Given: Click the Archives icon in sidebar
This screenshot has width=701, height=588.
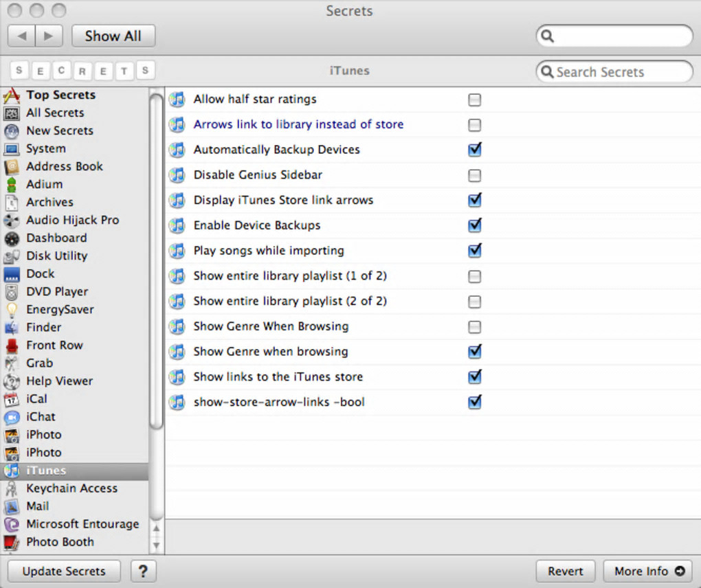Looking at the screenshot, I should pyautogui.click(x=12, y=203).
